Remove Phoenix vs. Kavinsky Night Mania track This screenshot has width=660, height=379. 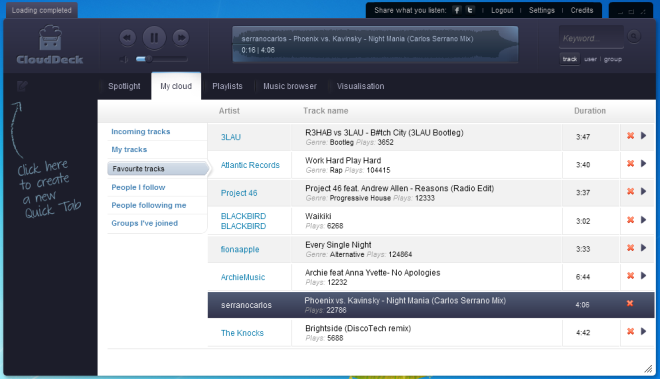click(630, 303)
